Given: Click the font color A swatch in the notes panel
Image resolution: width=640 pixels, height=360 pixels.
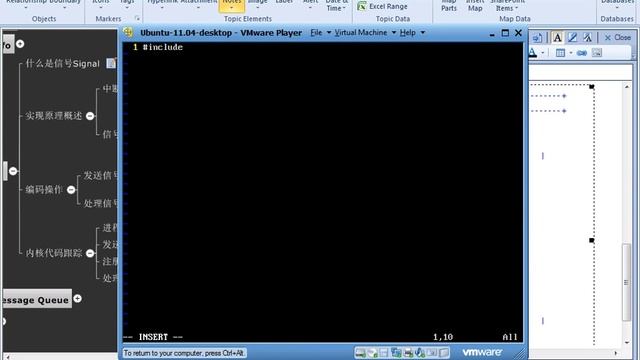Looking at the screenshot, I should pyautogui.click(x=533, y=53).
